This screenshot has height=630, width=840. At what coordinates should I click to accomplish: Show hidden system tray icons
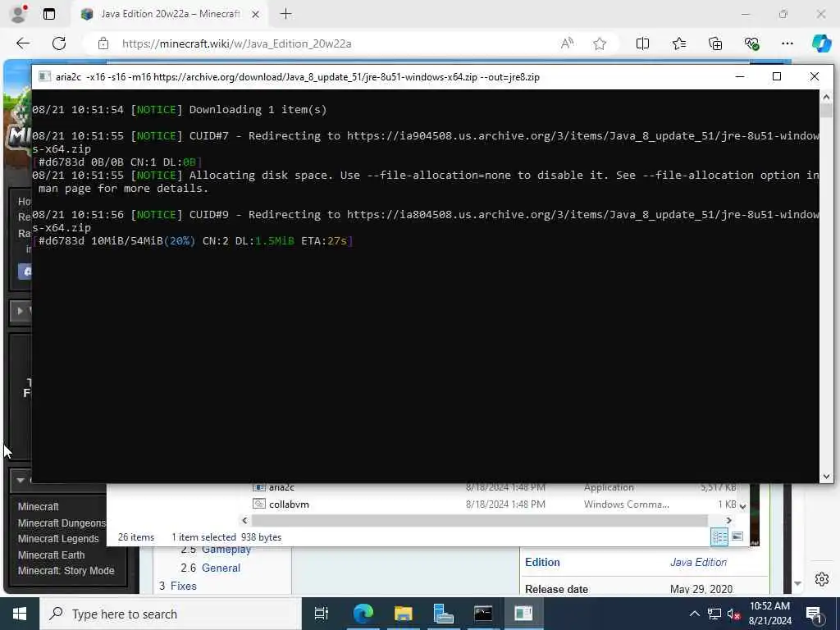coord(694,614)
